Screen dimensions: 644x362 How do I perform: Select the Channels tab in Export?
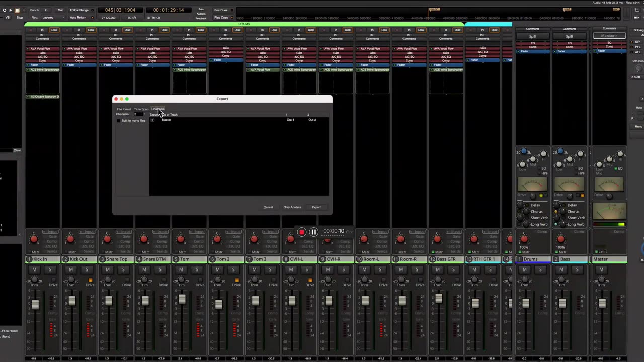pyautogui.click(x=157, y=109)
